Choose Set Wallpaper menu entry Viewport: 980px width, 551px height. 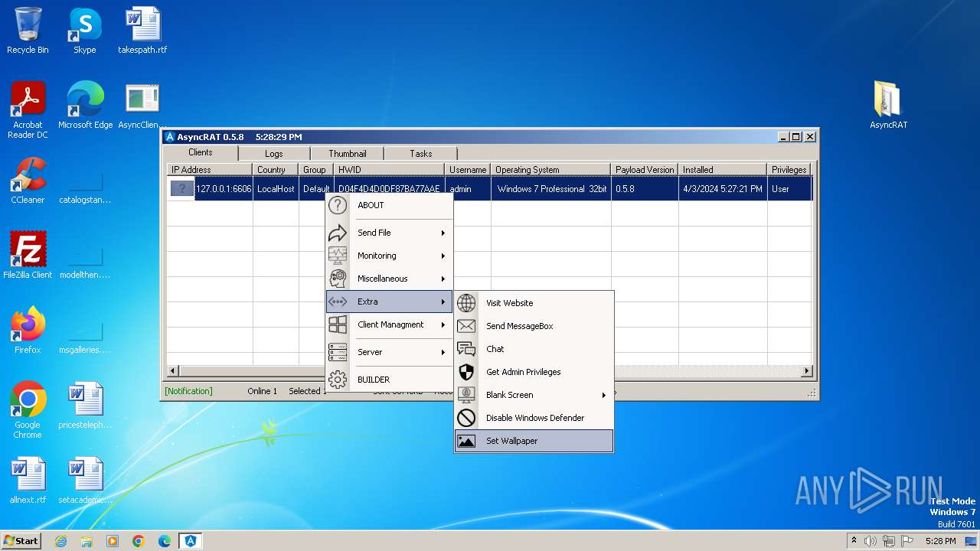point(534,441)
